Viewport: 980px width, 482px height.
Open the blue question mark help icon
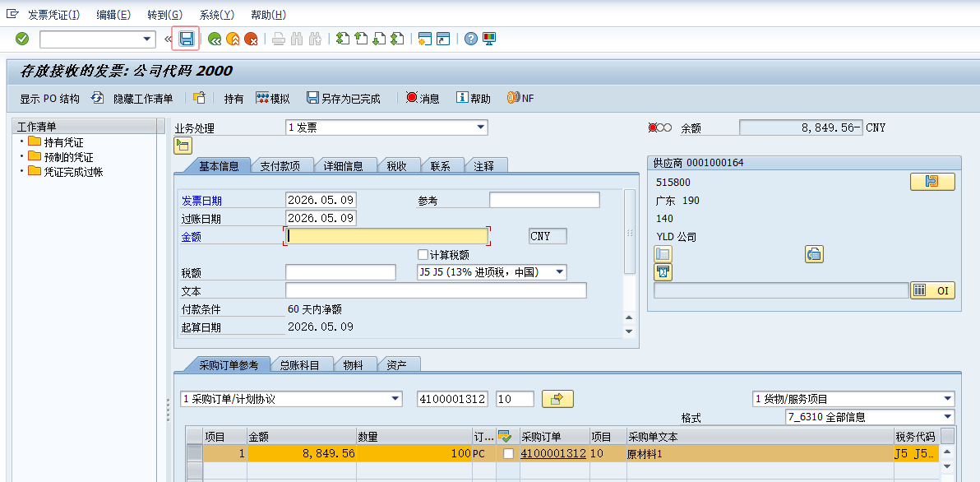point(471,39)
